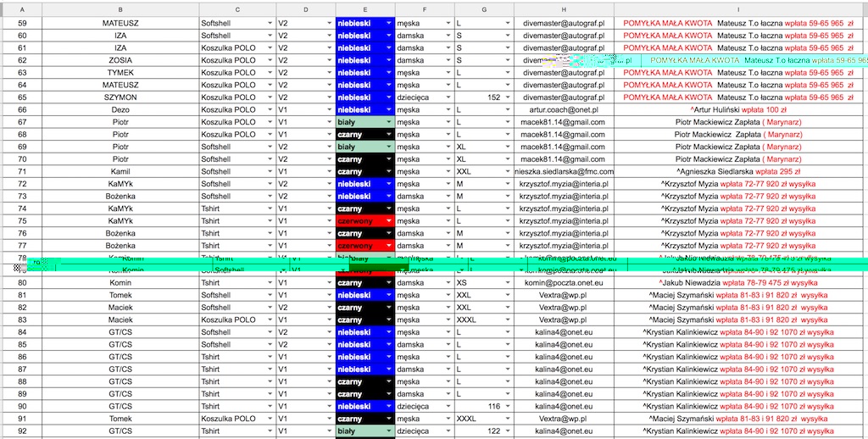Image resolution: width=868 pixels, height=439 pixels.
Task: Select row 83 header number
Action: (x=22, y=320)
